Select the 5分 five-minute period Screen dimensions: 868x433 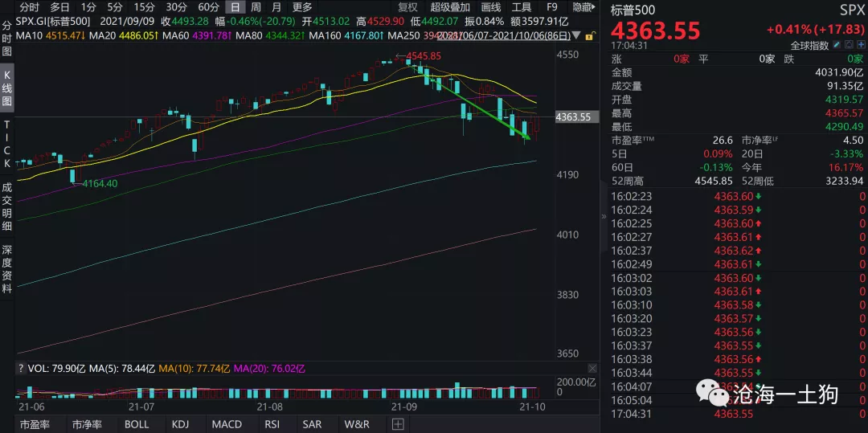[115, 7]
